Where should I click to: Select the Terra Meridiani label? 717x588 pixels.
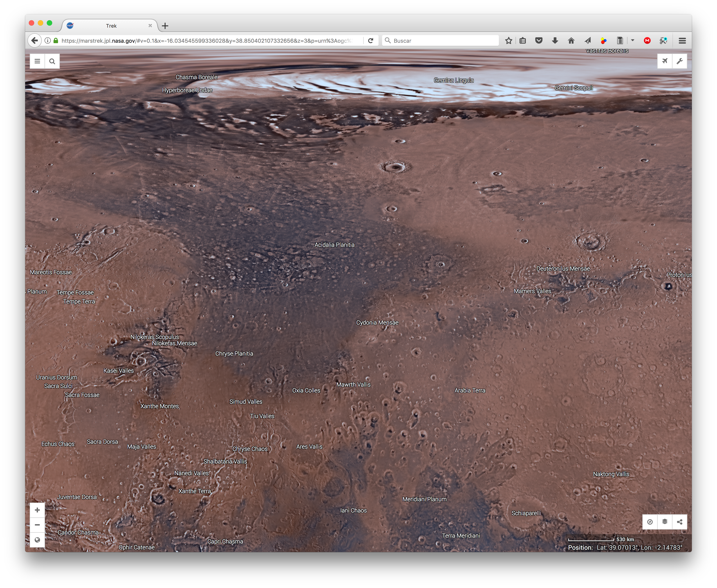[x=461, y=535]
